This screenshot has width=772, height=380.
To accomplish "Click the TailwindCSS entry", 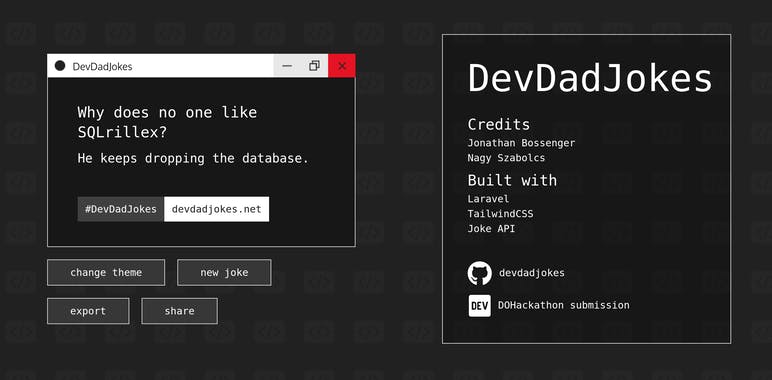I will (x=500, y=214).
